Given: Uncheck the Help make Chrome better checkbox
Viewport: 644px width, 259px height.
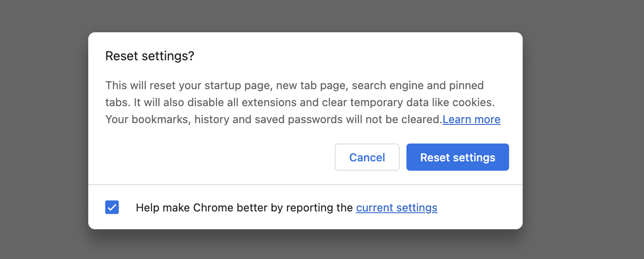Looking at the screenshot, I should click(x=112, y=208).
